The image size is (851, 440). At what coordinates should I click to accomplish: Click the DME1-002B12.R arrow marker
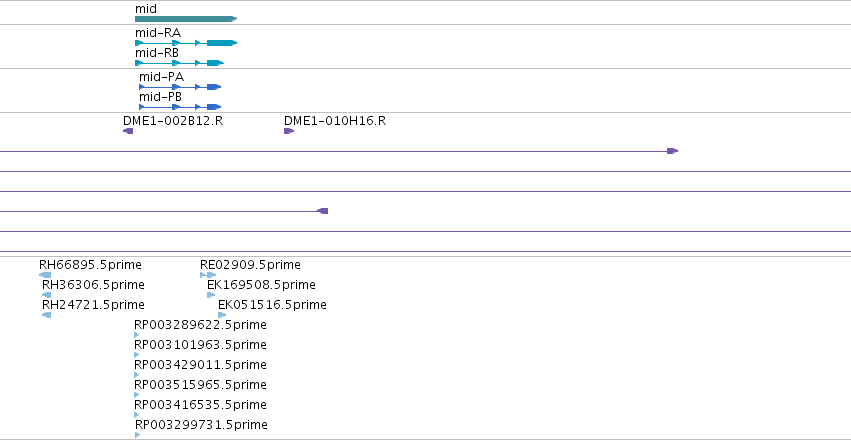tap(128, 131)
